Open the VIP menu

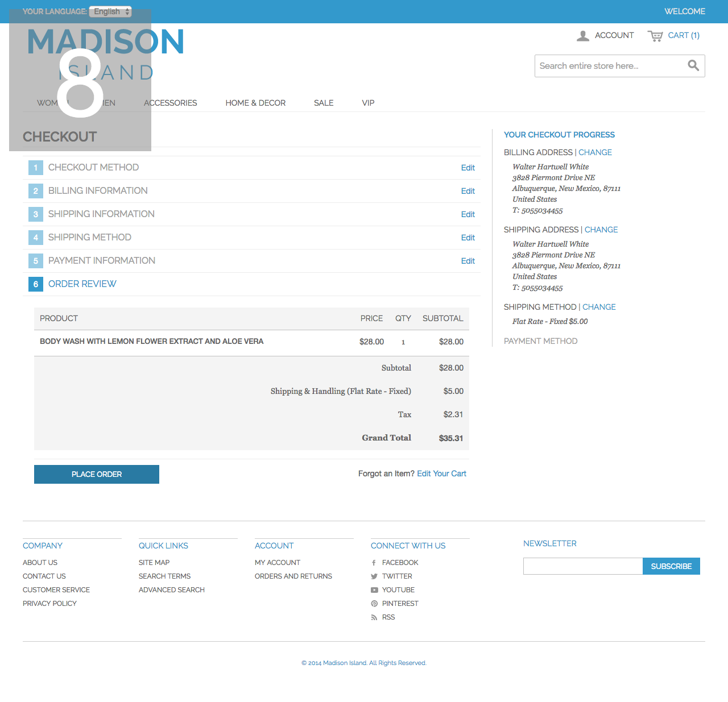point(368,103)
